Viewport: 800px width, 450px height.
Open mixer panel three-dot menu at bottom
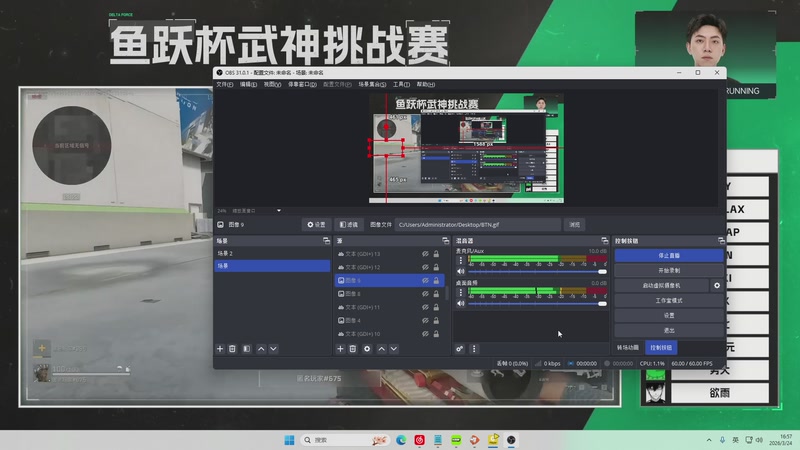point(474,349)
